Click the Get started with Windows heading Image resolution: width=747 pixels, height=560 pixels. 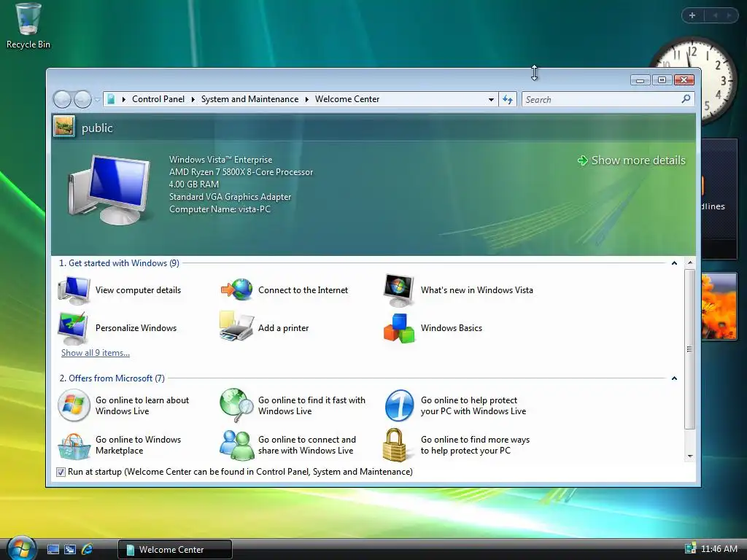119,262
